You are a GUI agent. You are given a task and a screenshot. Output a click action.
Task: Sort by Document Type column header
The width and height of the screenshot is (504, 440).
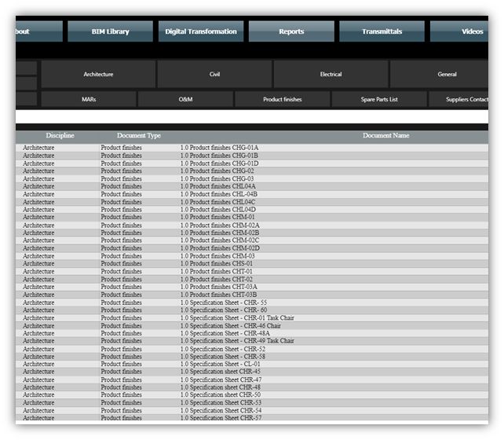coord(138,136)
